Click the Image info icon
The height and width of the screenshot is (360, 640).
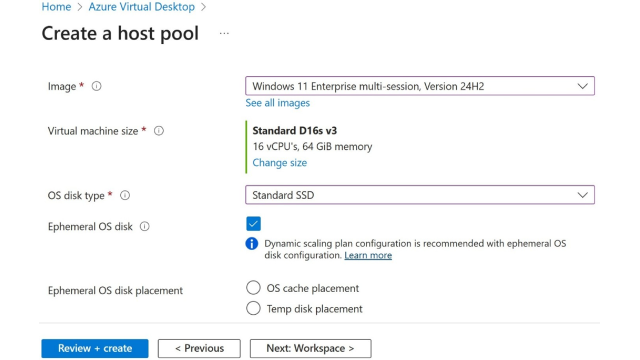click(96, 86)
